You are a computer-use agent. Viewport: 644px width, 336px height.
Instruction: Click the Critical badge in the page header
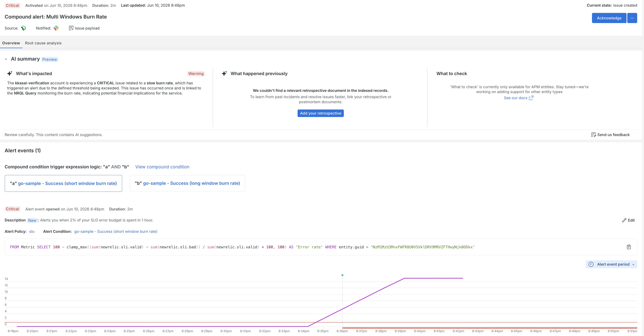pyautogui.click(x=12, y=6)
